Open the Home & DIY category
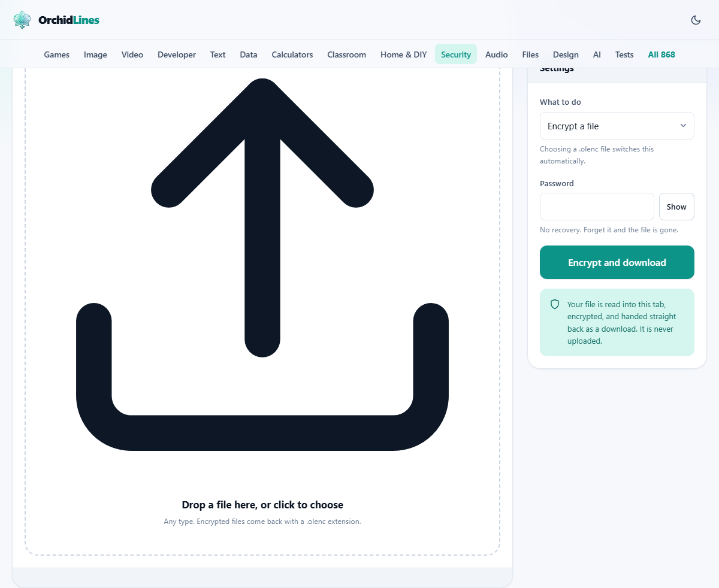This screenshot has height=588, width=719. [404, 54]
